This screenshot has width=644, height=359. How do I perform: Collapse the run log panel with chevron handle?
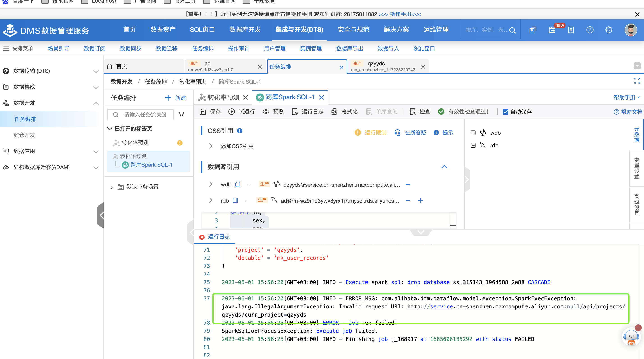click(421, 232)
